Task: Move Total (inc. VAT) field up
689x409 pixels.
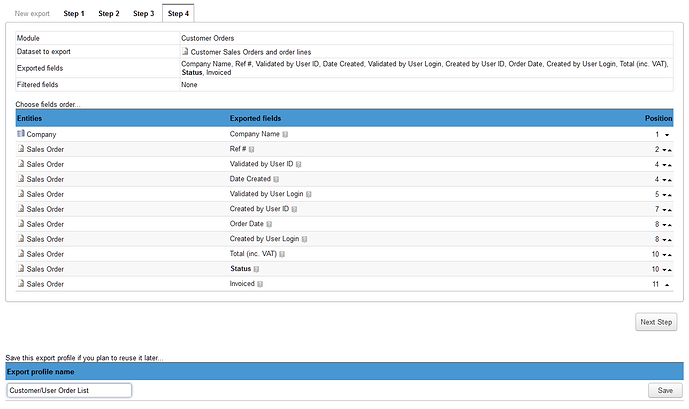Action: tap(670, 254)
